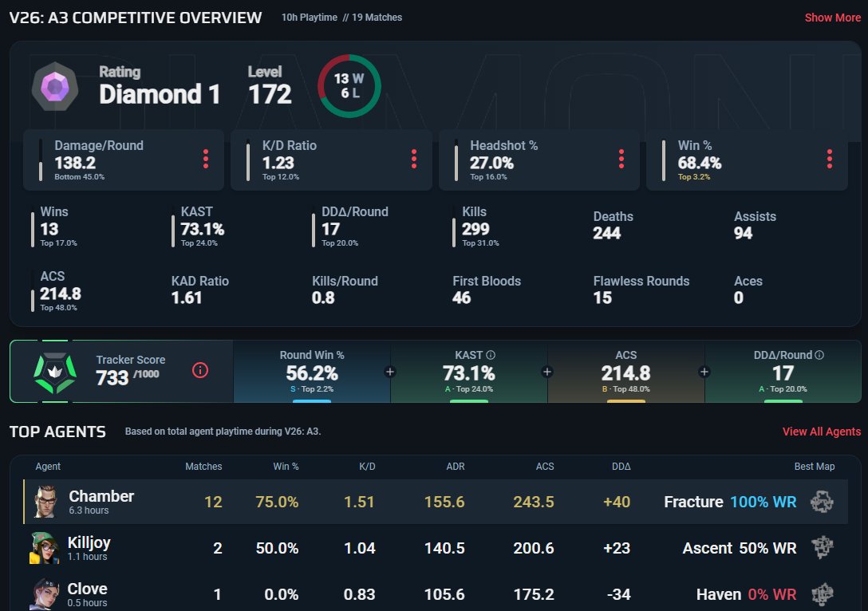Click the Kills/Round 0.8 stat

pyautogui.click(x=345, y=290)
